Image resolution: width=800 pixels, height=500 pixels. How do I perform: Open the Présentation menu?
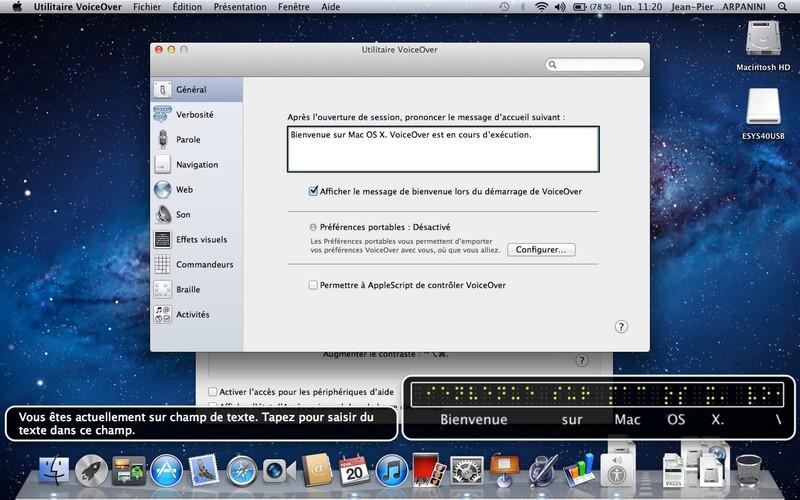click(240, 7)
